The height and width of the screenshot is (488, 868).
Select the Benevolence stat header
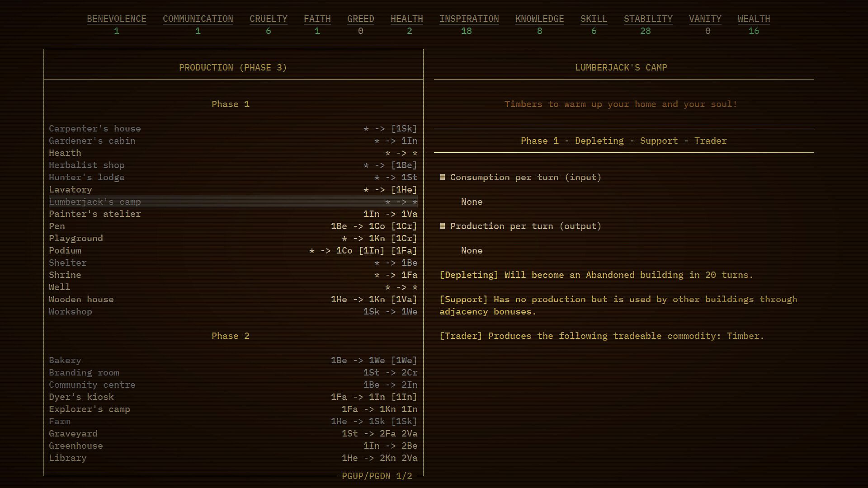[116, 19]
